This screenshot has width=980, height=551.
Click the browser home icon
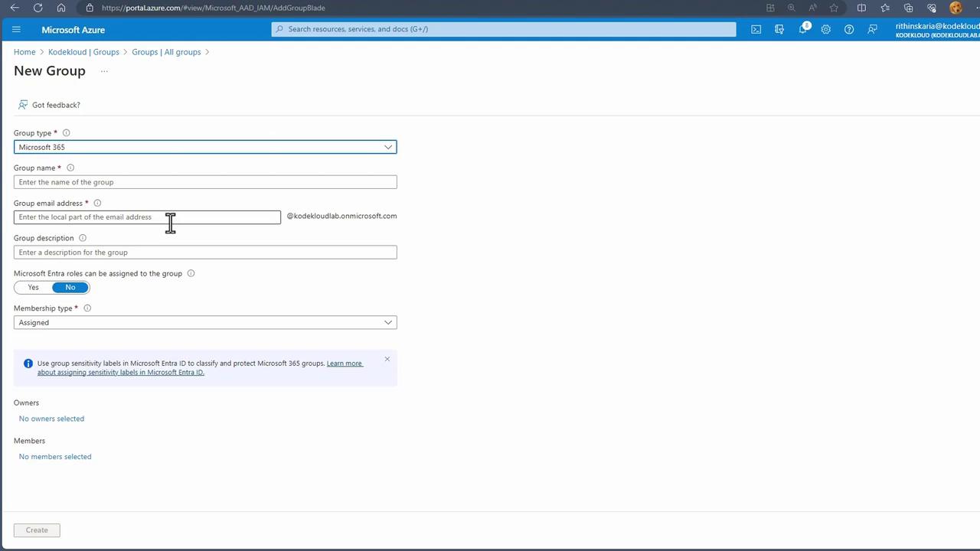click(61, 8)
